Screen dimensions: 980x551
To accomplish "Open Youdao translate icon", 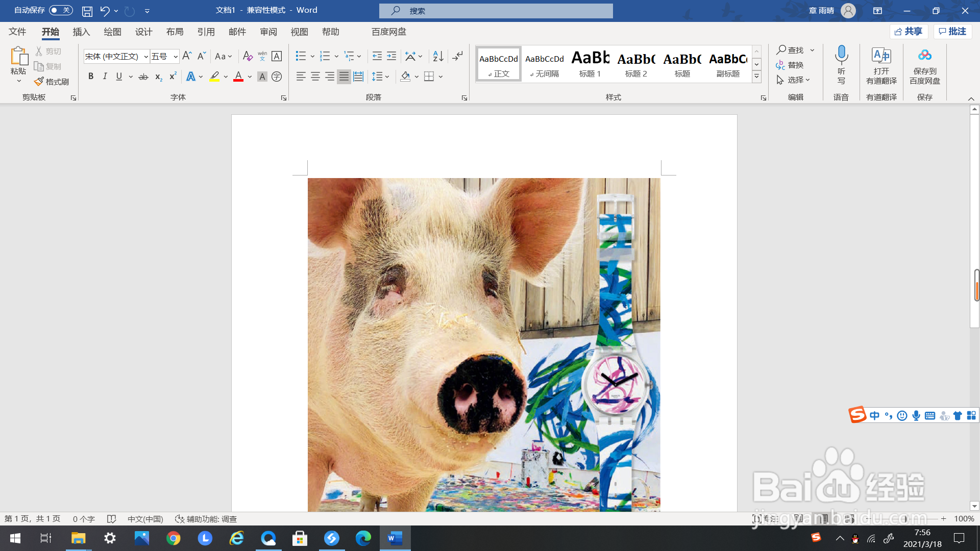I will pyautogui.click(x=881, y=56).
